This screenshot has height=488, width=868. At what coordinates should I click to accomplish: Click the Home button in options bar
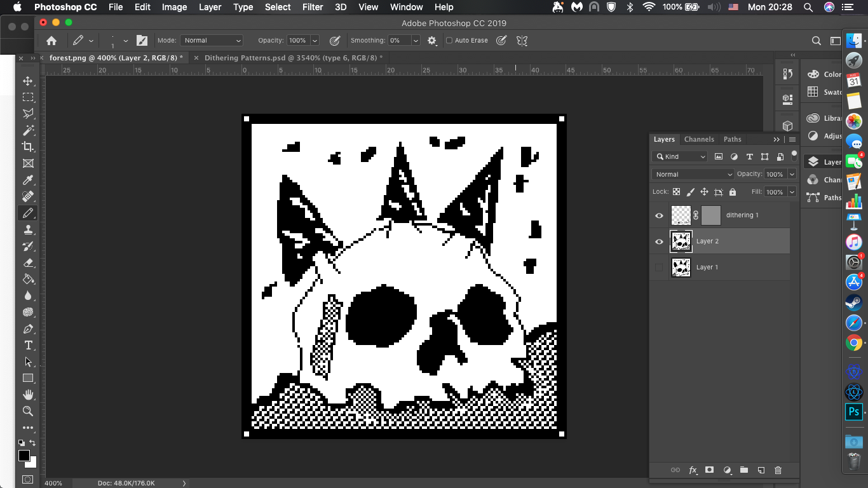[x=51, y=41]
